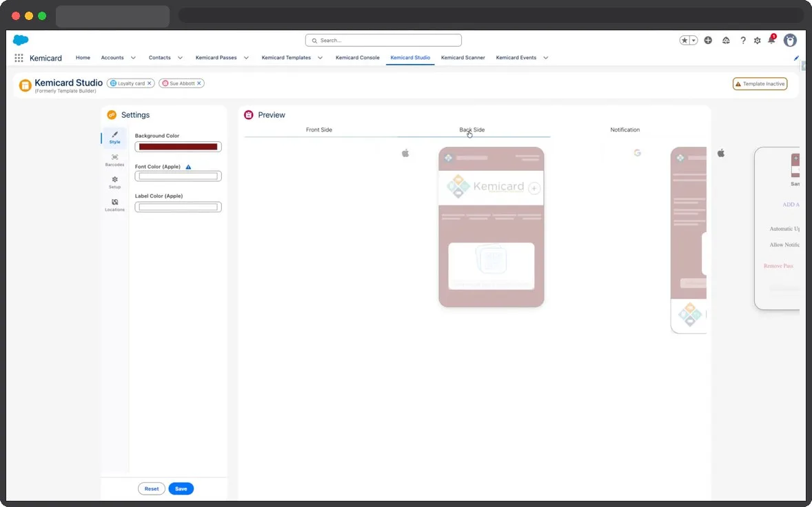Click the Sue Abbott pill label
812x507 pixels.
click(x=182, y=83)
